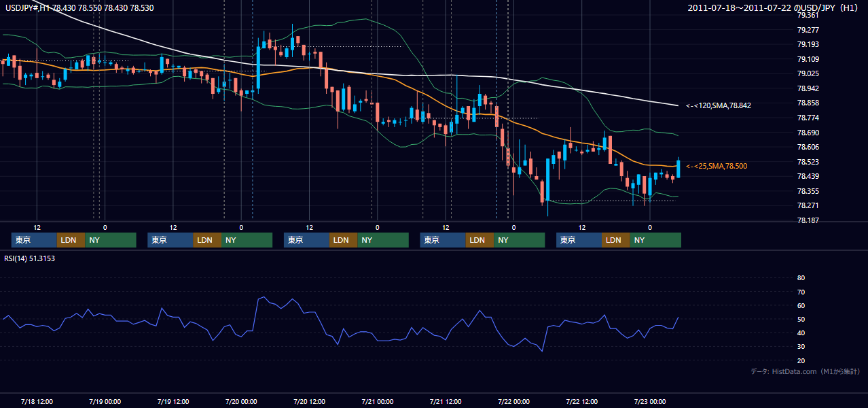Viewport: 868px width, 408px height.
Task: Click price axis value 78.355
Action: [x=808, y=191]
